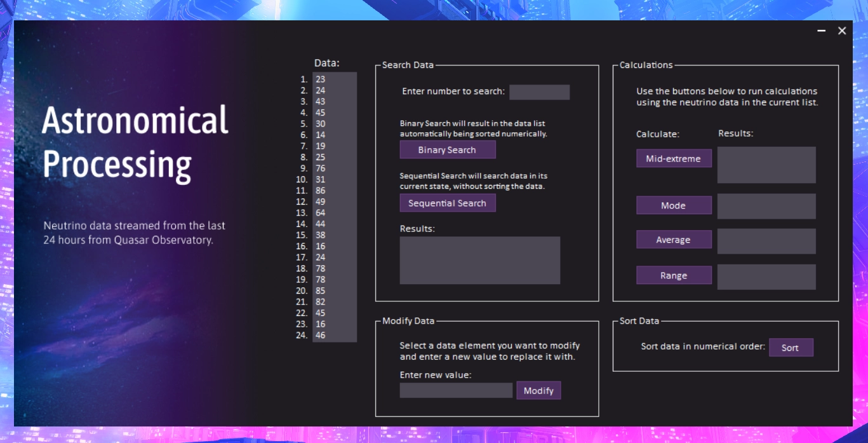Focus the number to search input field
Image resolution: width=868 pixels, height=443 pixels.
coord(539,92)
